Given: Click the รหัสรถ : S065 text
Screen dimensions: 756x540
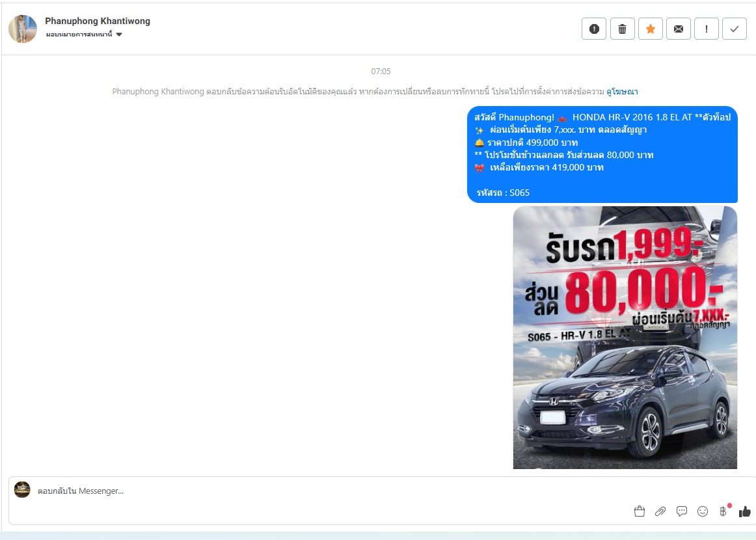Looking at the screenshot, I should pyautogui.click(x=503, y=193).
